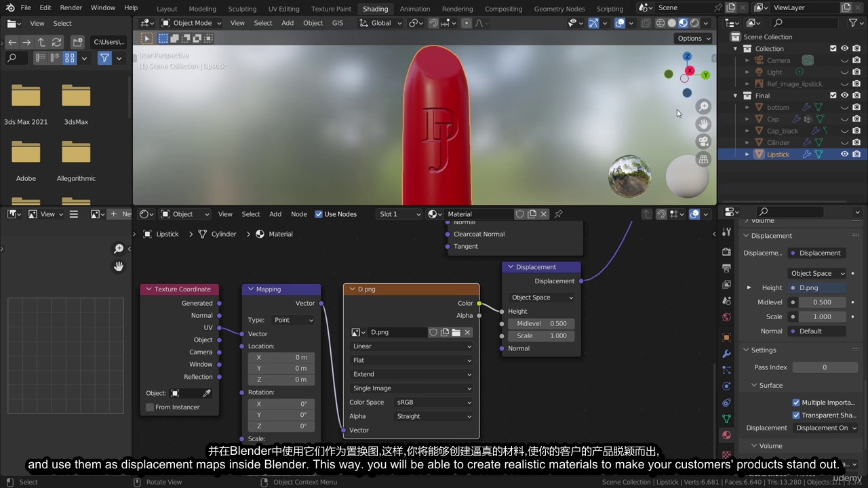Hide Lipstick object in viewport
868x488 pixels.
[844, 154]
